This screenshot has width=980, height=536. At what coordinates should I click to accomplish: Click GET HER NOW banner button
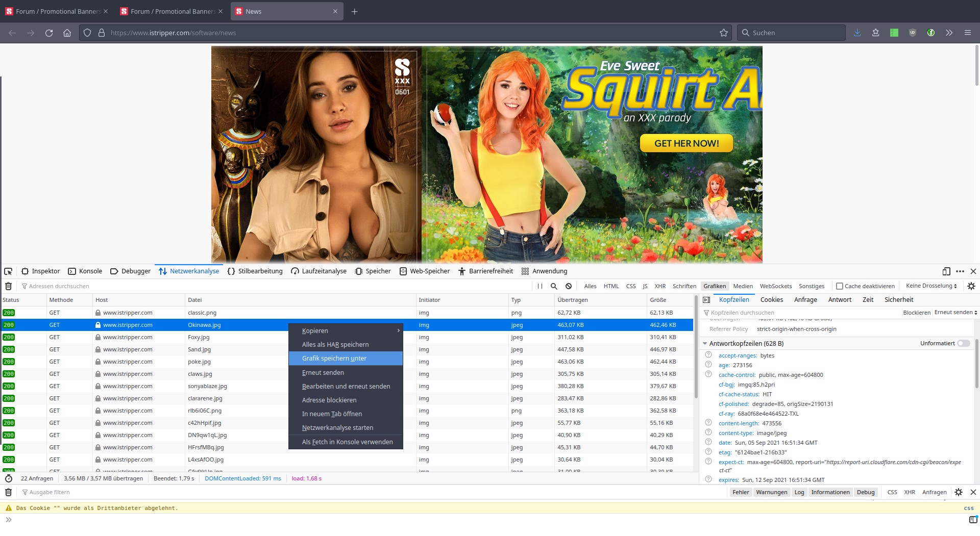(x=687, y=143)
